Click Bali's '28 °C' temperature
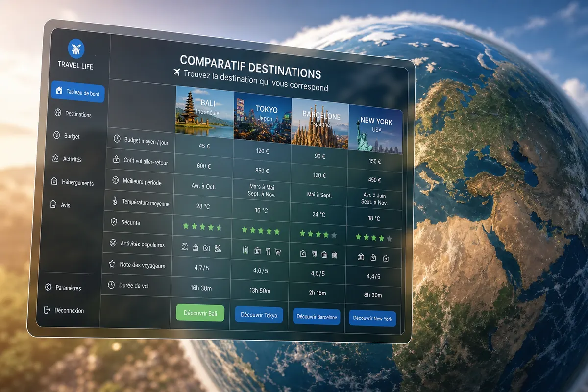The image size is (588, 392). (203, 206)
